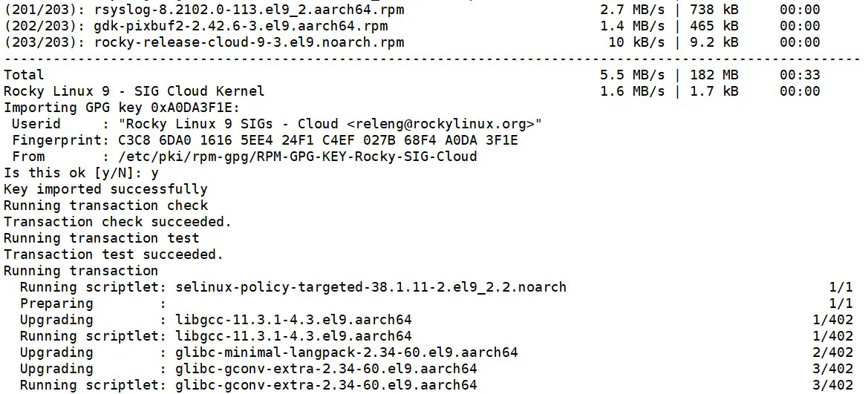
Task: Click the 'Key imported successfully' message
Action: tap(105, 189)
